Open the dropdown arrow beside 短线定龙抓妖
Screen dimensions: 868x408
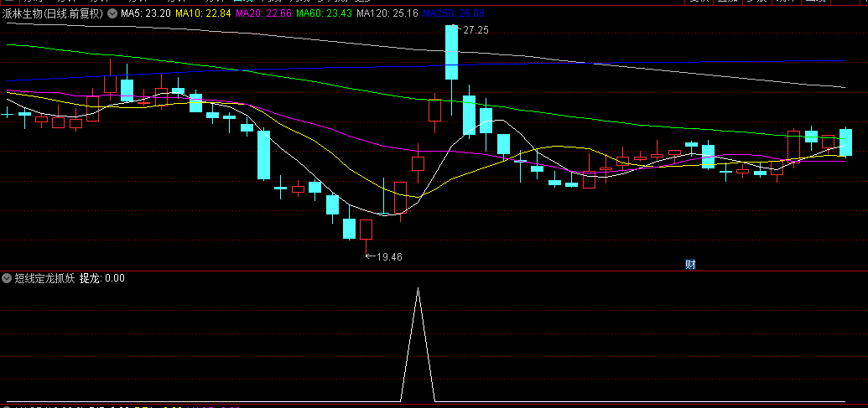click(x=8, y=278)
